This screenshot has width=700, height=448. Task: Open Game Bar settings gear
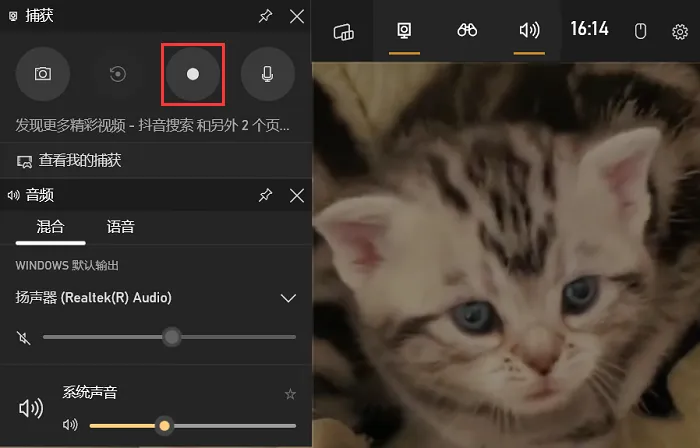tap(680, 32)
